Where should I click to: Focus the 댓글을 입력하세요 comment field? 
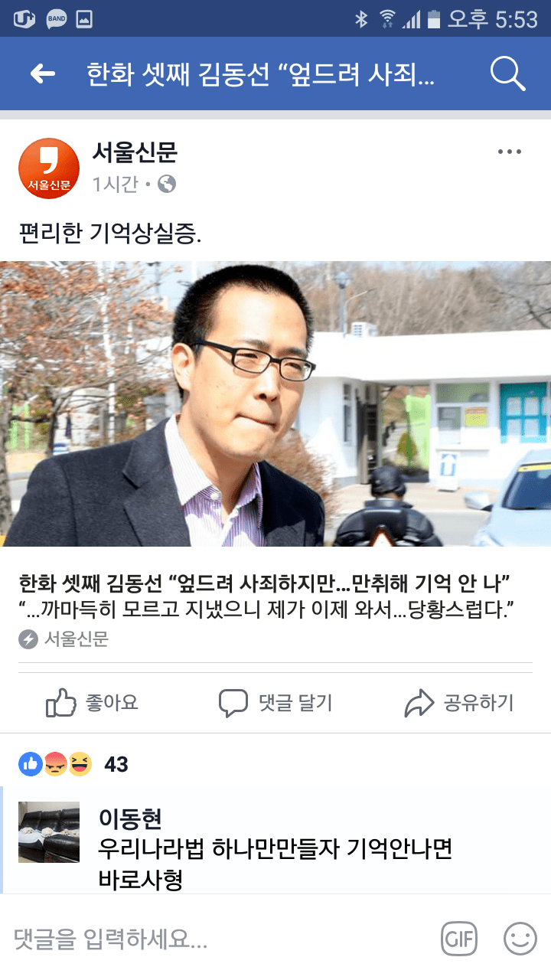coord(222,939)
